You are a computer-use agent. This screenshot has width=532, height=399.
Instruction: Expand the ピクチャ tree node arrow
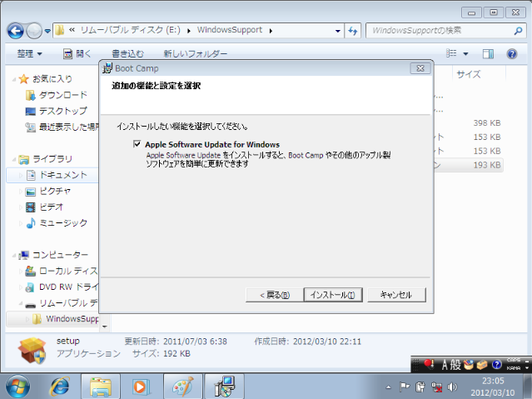tap(20, 192)
